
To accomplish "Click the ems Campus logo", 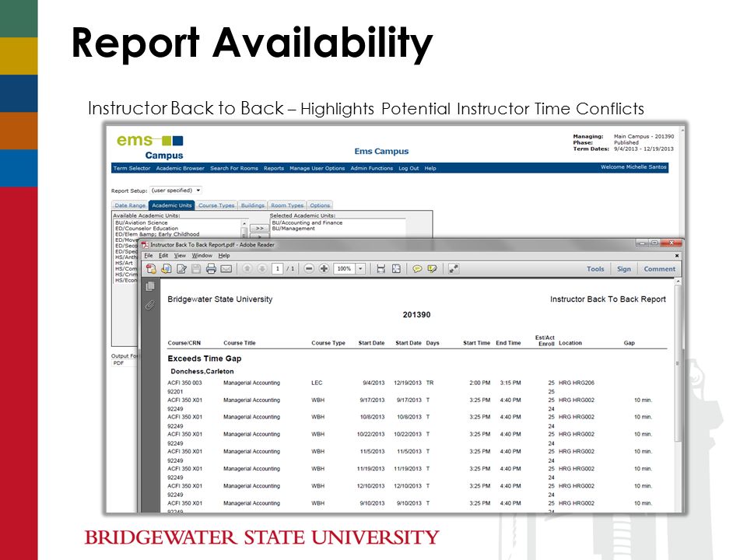I will click(150, 147).
